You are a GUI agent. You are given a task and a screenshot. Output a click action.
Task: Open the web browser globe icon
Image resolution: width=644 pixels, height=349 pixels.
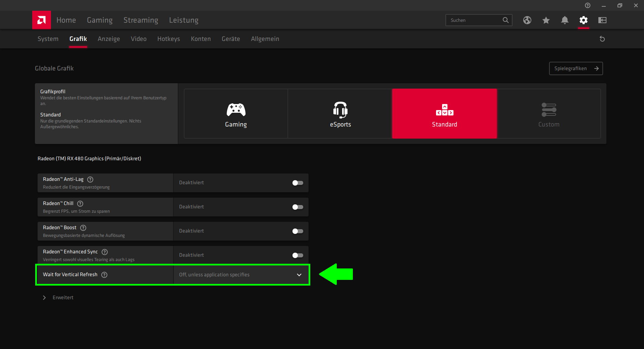[x=527, y=20]
